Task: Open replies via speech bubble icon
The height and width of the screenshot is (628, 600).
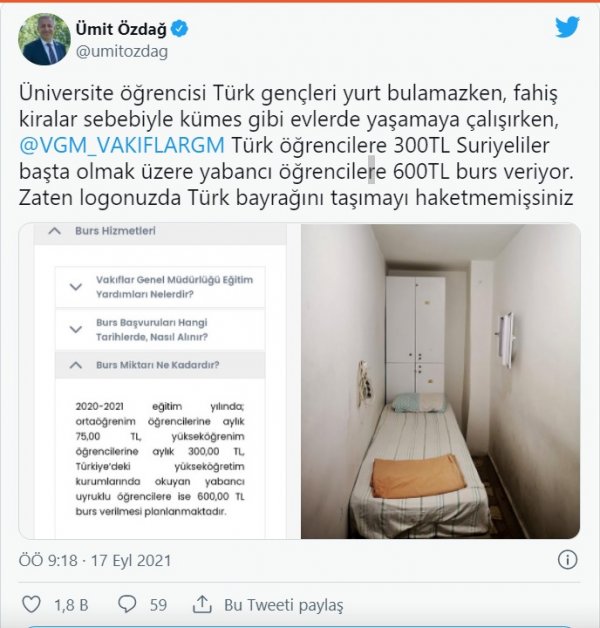Action: (127, 604)
